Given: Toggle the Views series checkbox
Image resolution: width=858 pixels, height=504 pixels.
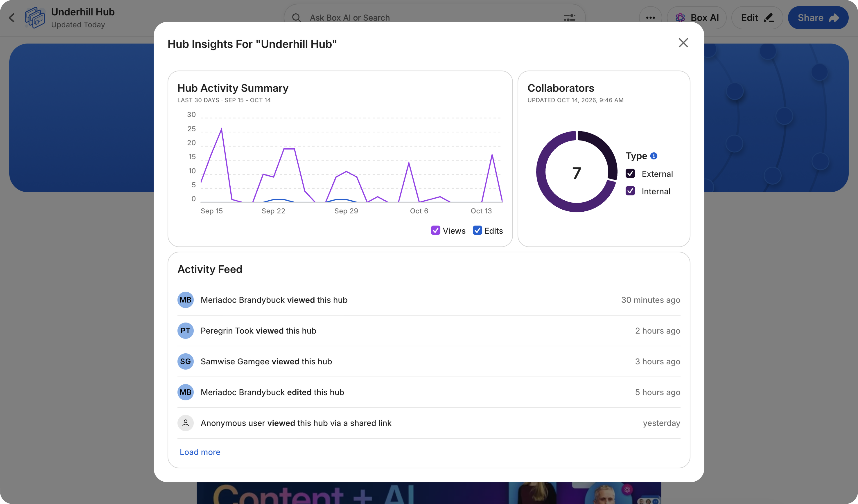Looking at the screenshot, I should click(x=435, y=231).
